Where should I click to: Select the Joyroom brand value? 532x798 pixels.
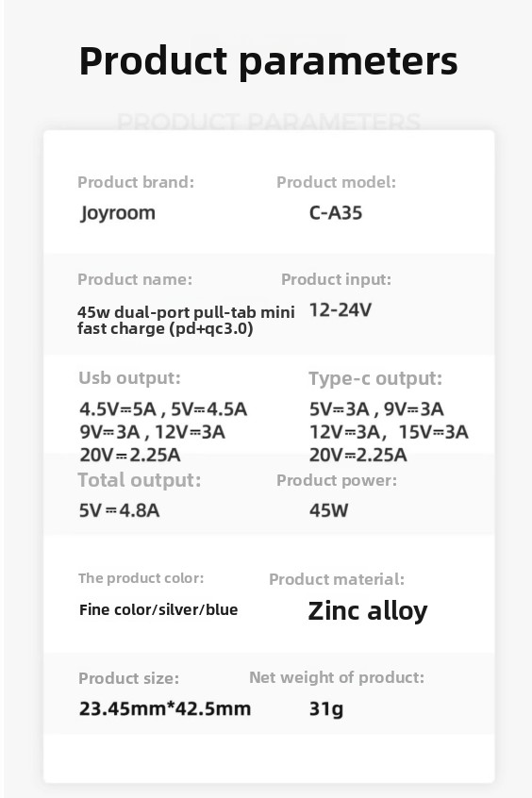(118, 213)
